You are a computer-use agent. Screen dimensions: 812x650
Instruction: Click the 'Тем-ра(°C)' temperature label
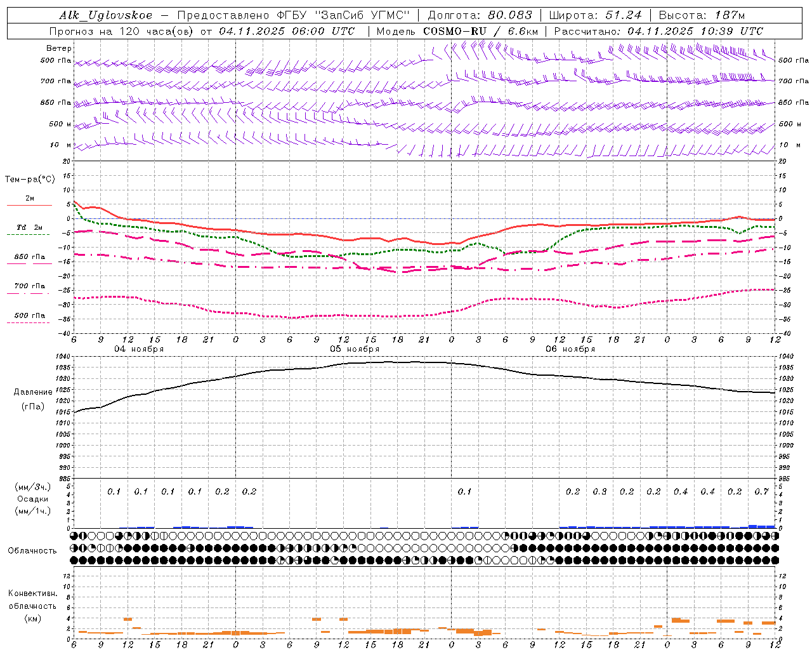[30, 180]
